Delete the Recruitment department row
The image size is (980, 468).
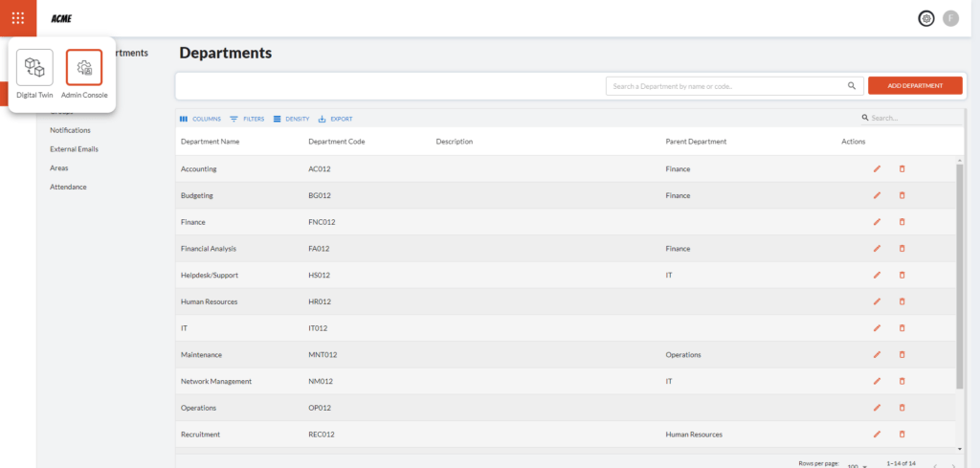pyautogui.click(x=902, y=434)
